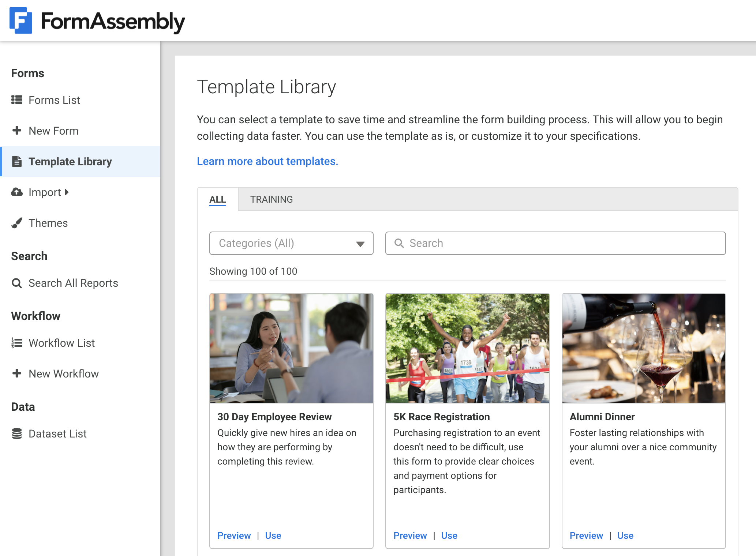Switch to the TRAINING tab
The width and height of the screenshot is (756, 556).
tap(271, 199)
